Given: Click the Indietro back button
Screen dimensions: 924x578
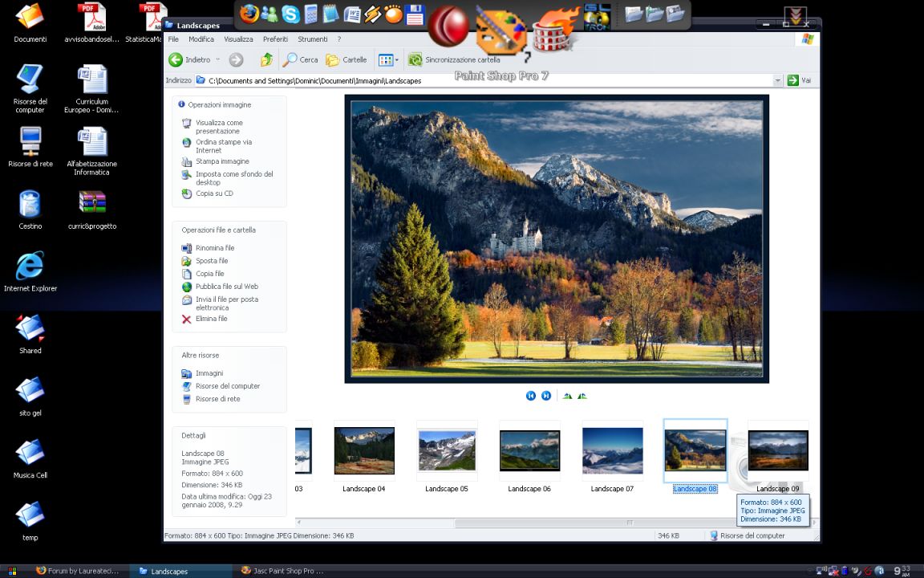Looking at the screenshot, I should (190, 59).
